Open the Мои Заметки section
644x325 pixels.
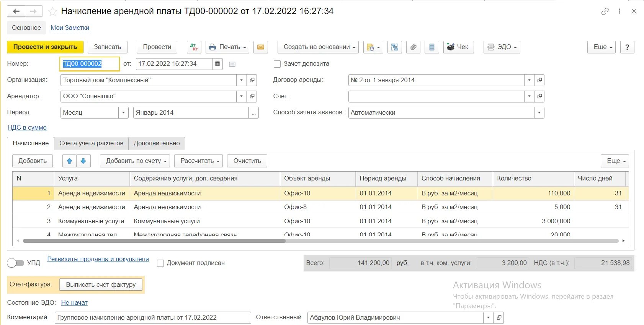coord(70,28)
